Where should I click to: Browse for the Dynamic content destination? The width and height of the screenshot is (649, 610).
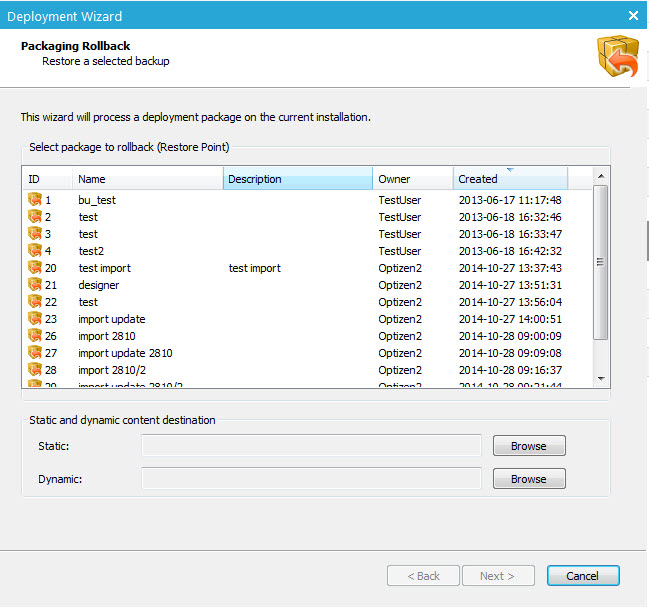(x=529, y=479)
